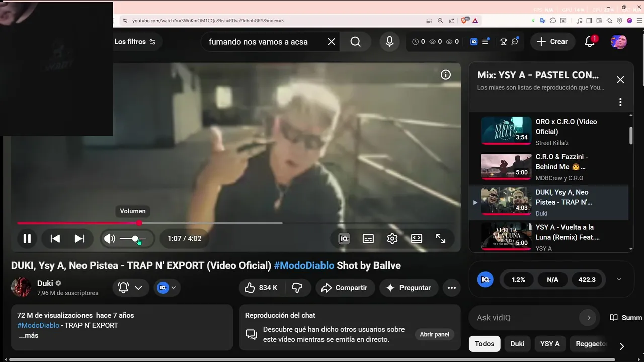
Task: Close the Mix playlist panel
Action: click(620, 80)
